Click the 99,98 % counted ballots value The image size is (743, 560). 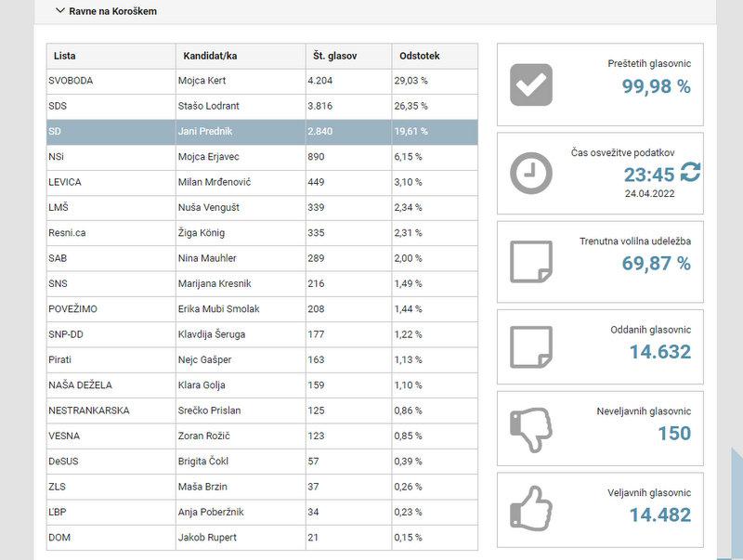pyautogui.click(x=656, y=86)
